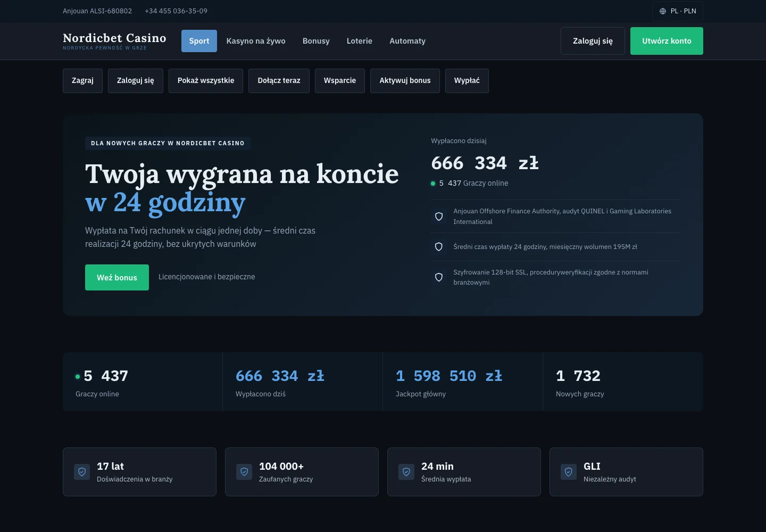Click phone number +34 455 036-35-09

coord(176,11)
